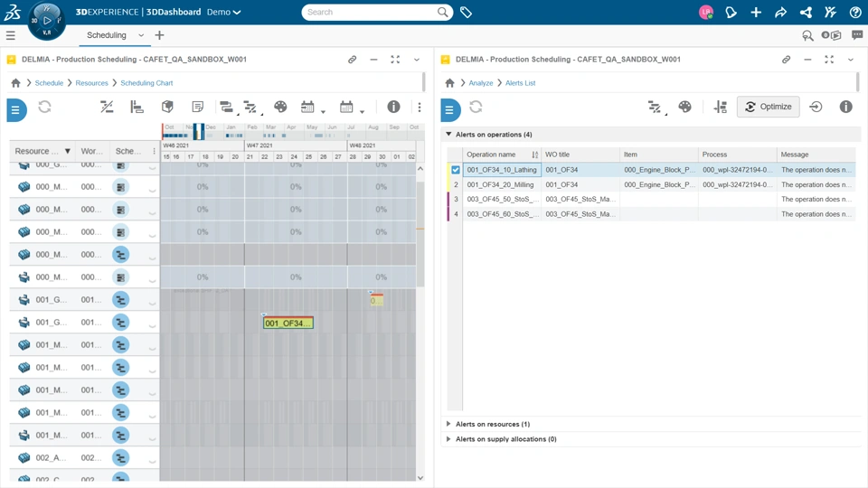Click the tag icon beside search
This screenshot has height=488, width=868.
(x=467, y=12)
